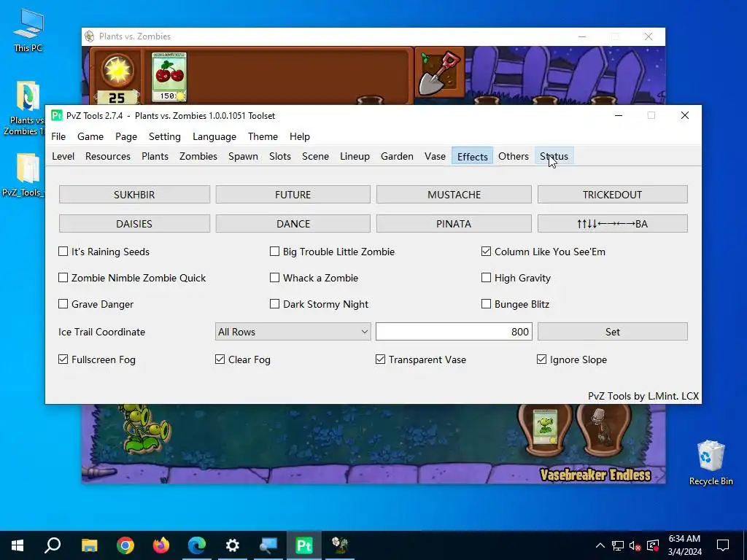Open the File menu
This screenshot has height=560, width=747.
58,136
